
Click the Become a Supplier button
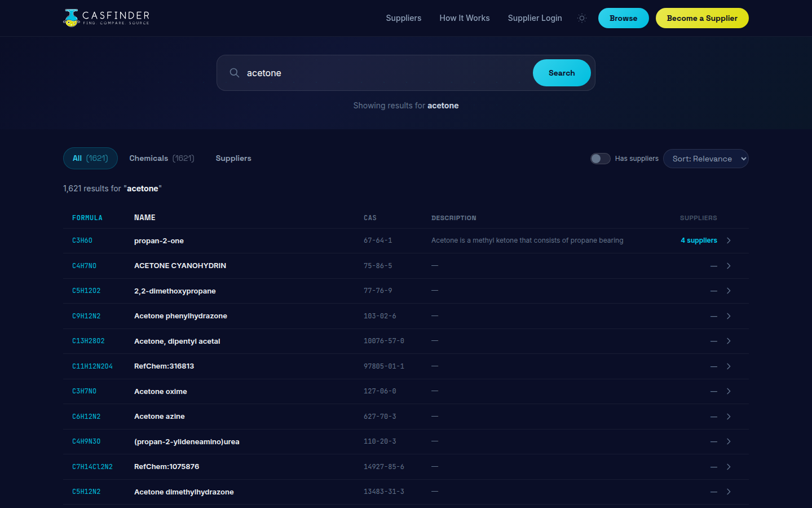(701, 18)
